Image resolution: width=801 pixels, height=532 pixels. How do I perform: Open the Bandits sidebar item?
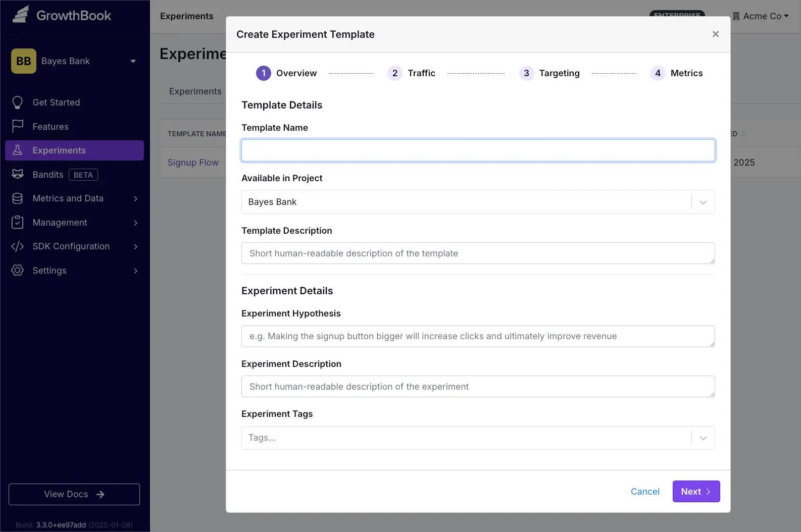74,174
